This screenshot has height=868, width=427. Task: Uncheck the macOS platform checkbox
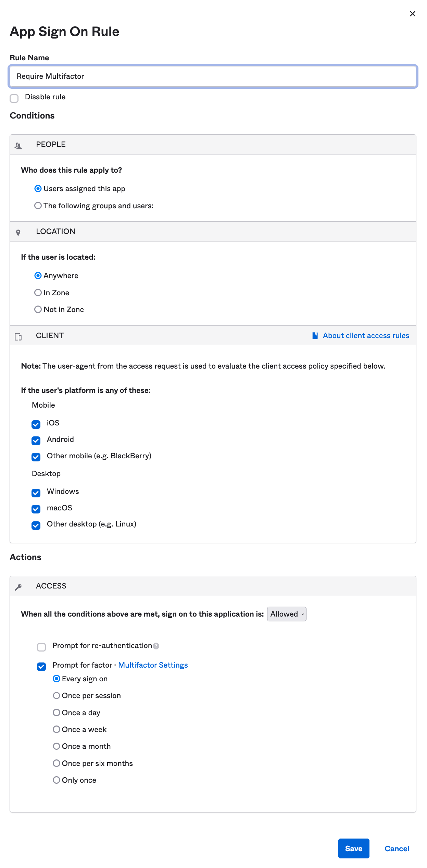(36, 509)
